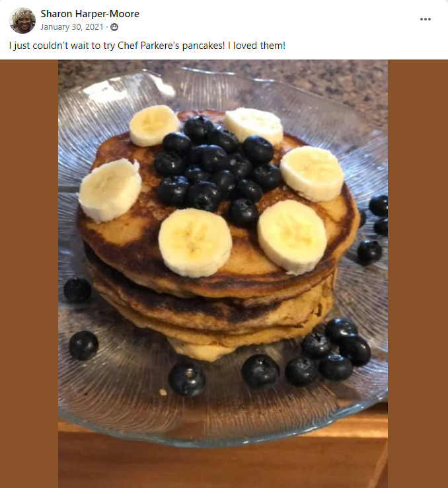Click Sharon Harper-Moore's profile picture

pos(22,20)
